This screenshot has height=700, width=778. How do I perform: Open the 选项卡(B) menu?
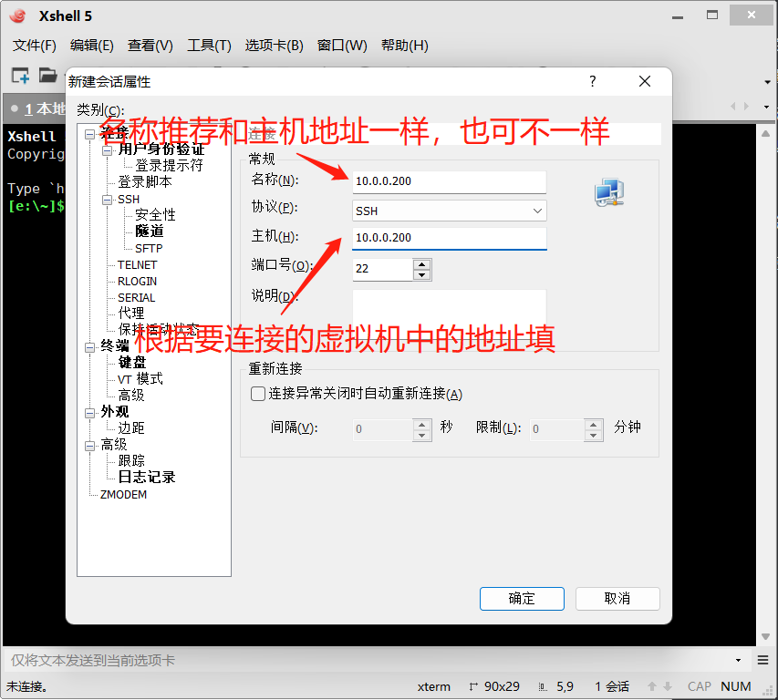(x=274, y=46)
